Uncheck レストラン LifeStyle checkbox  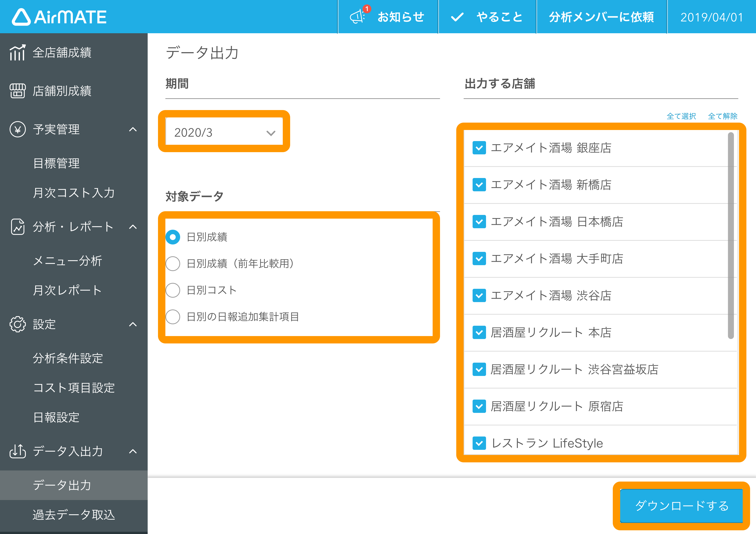(x=479, y=443)
